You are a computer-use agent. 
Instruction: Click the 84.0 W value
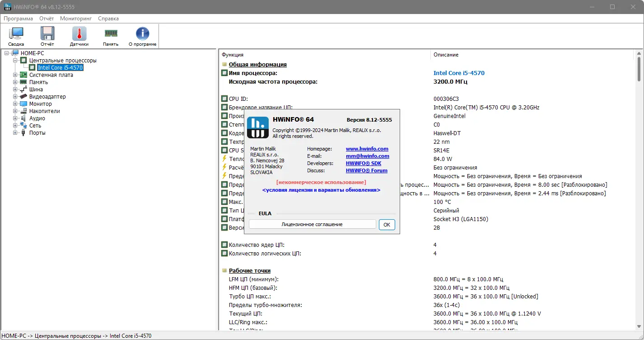tap(443, 159)
